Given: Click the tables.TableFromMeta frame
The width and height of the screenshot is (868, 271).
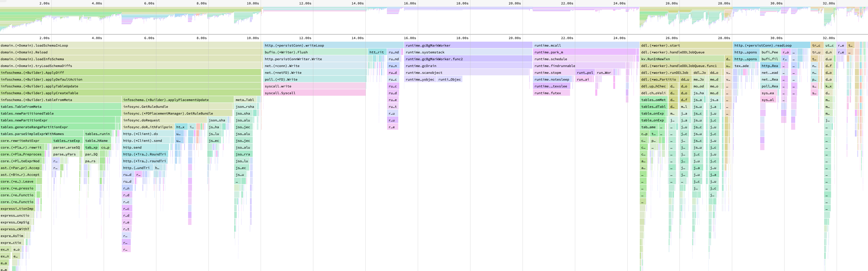Looking at the screenshot, I should (x=61, y=106).
